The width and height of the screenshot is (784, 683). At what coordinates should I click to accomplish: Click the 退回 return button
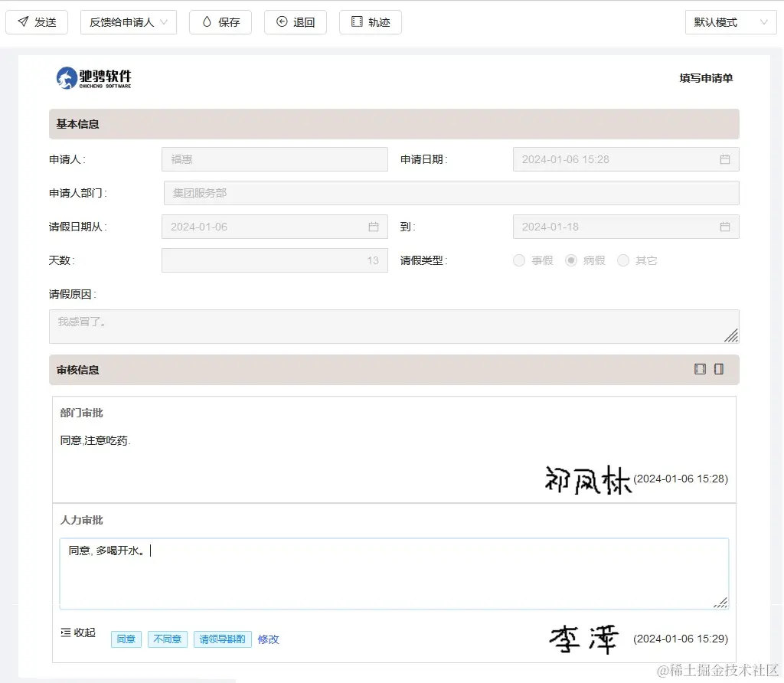tap(296, 22)
